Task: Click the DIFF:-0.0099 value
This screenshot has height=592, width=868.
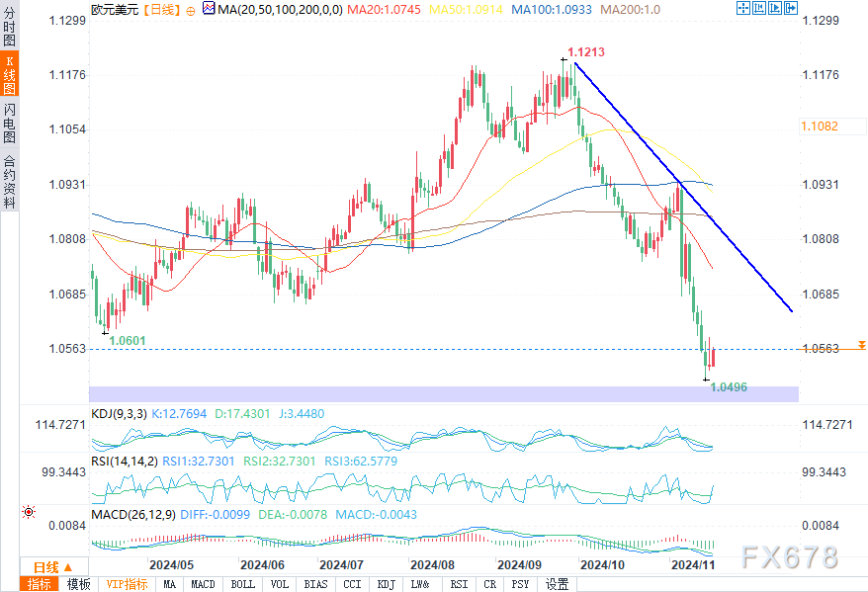Action: pyautogui.click(x=216, y=515)
